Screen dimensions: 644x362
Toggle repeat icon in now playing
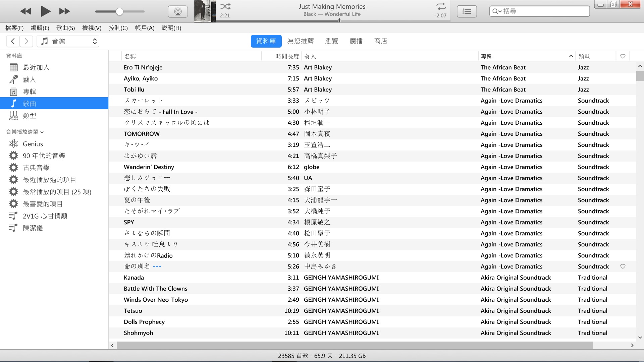tap(441, 6)
